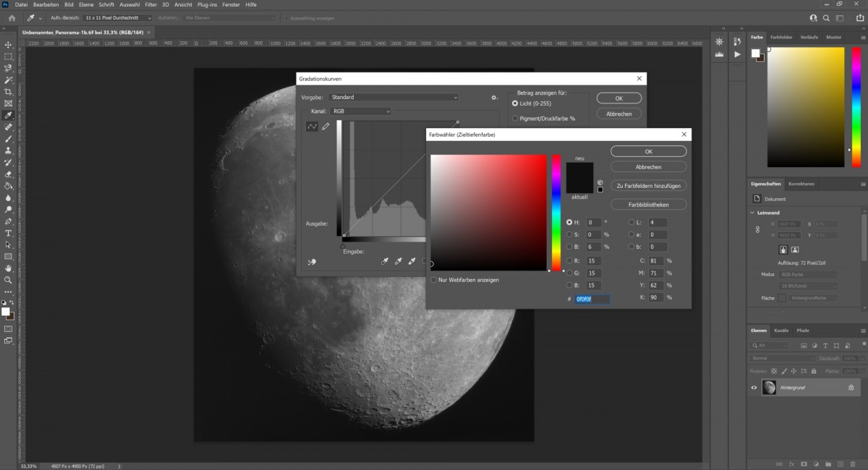Select the Crop tool in toolbar
Viewport: 868px width, 470px height.
point(9,92)
